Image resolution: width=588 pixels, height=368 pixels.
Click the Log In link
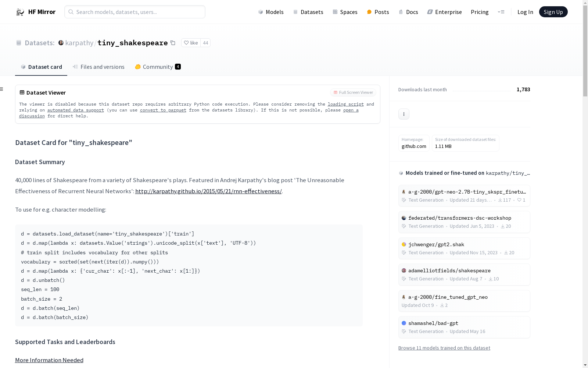point(525,12)
